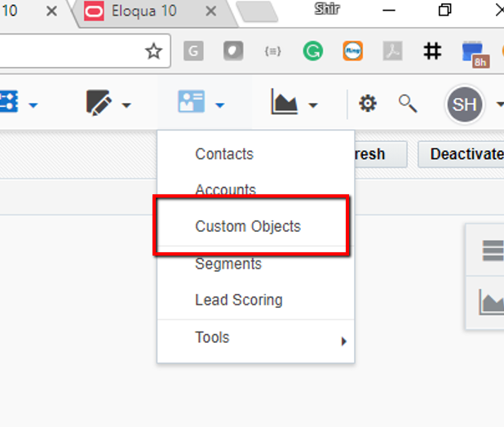504x427 pixels.
Task: Close the Eloqua 10 tab
Action: click(211, 11)
